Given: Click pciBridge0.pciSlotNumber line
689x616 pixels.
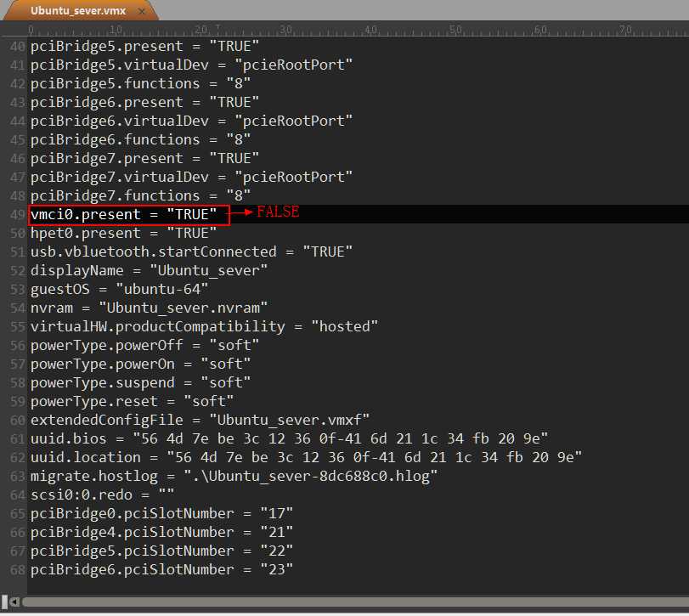Looking at the screenshot, I should [x=161, y=513].
